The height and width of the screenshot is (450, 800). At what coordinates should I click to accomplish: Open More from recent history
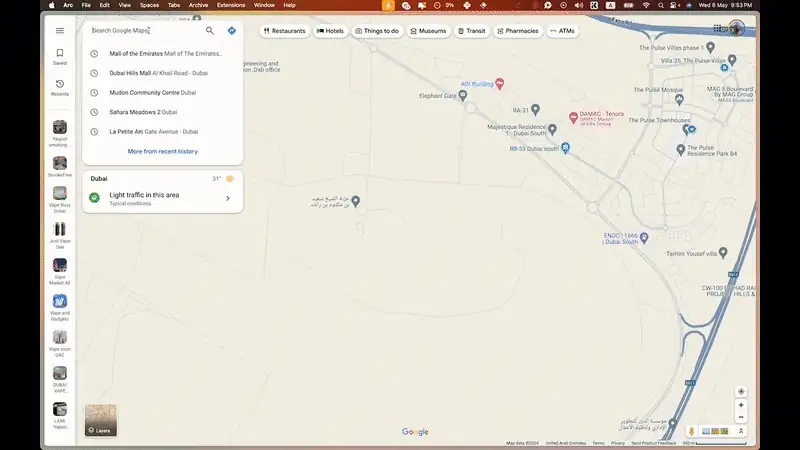pos(162,151)
